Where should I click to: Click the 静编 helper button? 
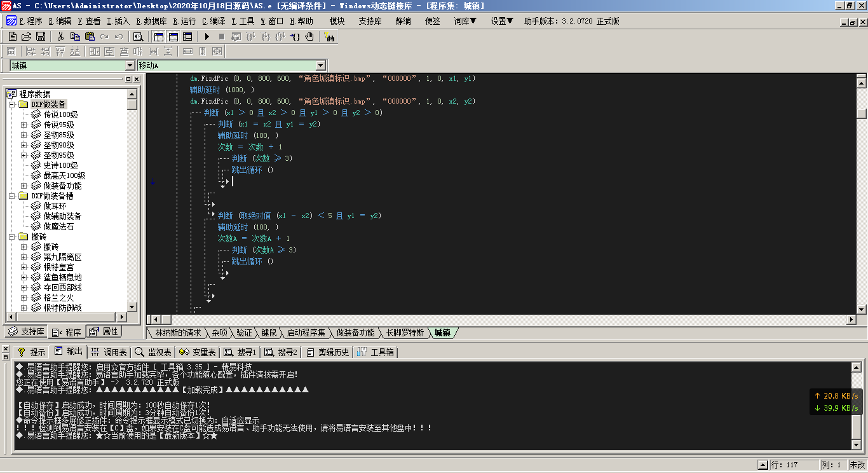403,21
